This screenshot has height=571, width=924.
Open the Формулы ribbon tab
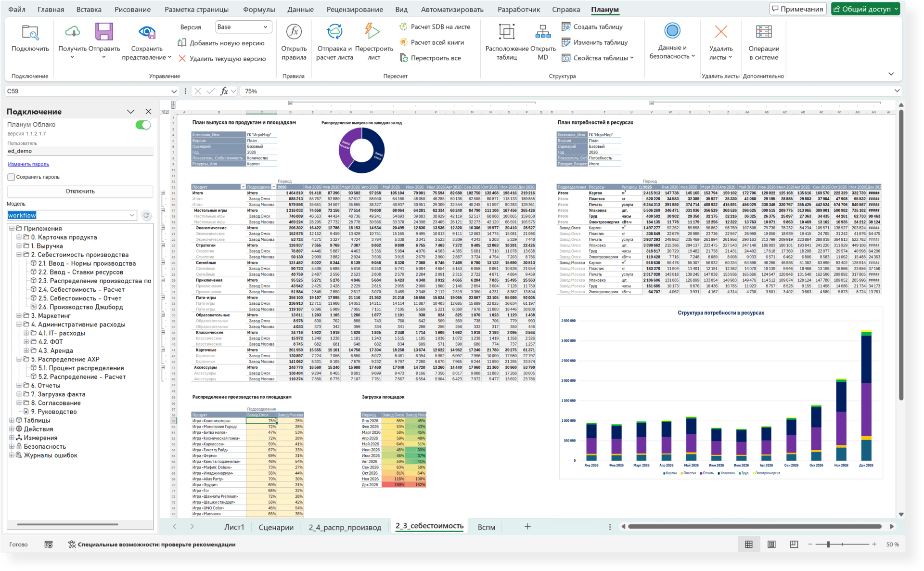click(259, 9)
